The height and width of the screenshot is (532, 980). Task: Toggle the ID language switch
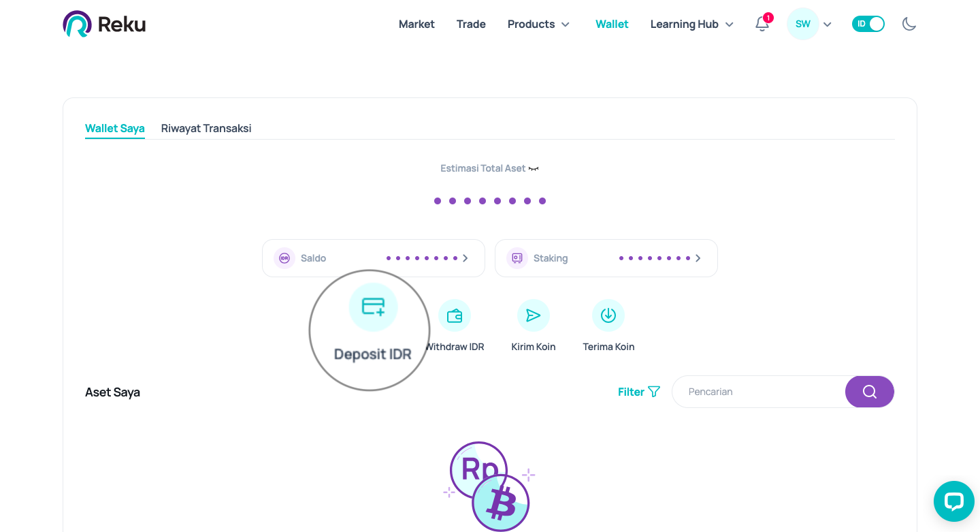(868, 24)
